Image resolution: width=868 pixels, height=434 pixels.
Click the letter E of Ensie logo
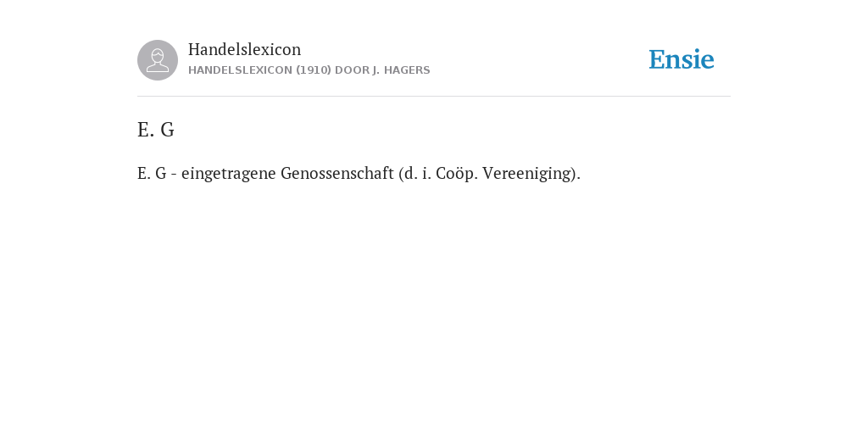pyautogui.click(x=656, y=60)
